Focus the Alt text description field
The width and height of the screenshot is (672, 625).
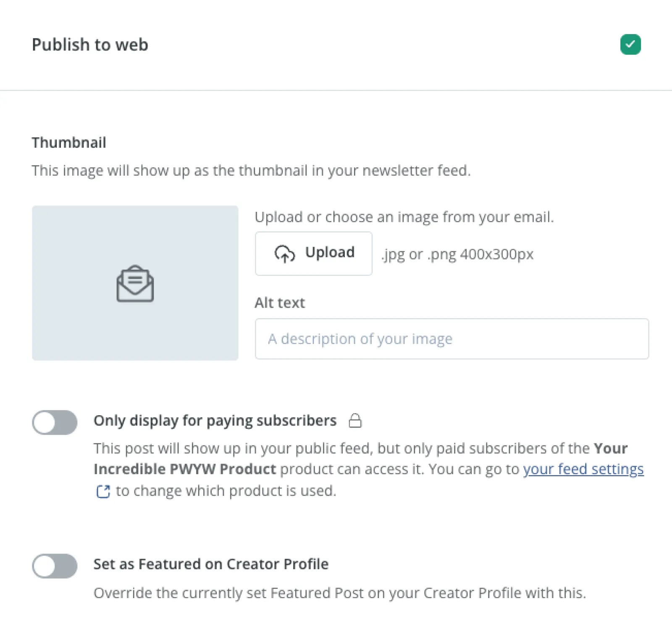pos(451,339)
